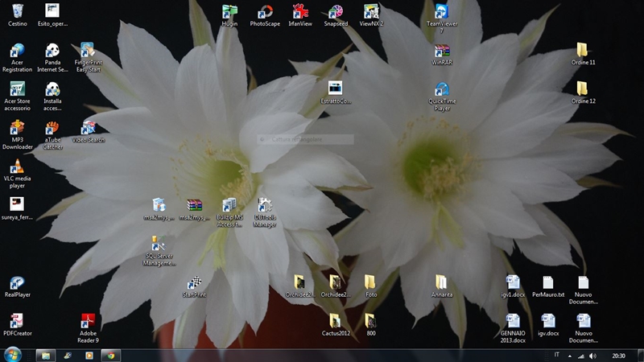Open Snapseed shortcut
Viewport: 644px width, 362px height.
coord(336,14)
